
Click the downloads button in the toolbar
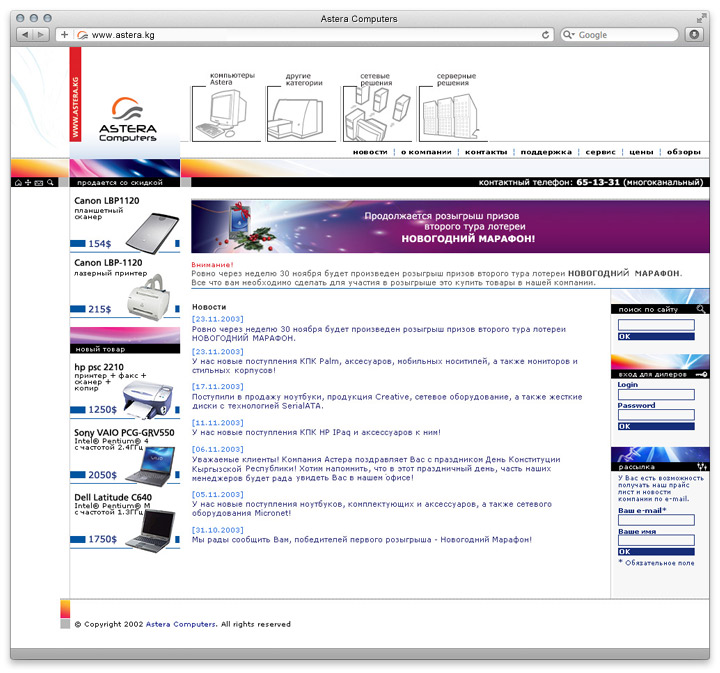point(694,34)
